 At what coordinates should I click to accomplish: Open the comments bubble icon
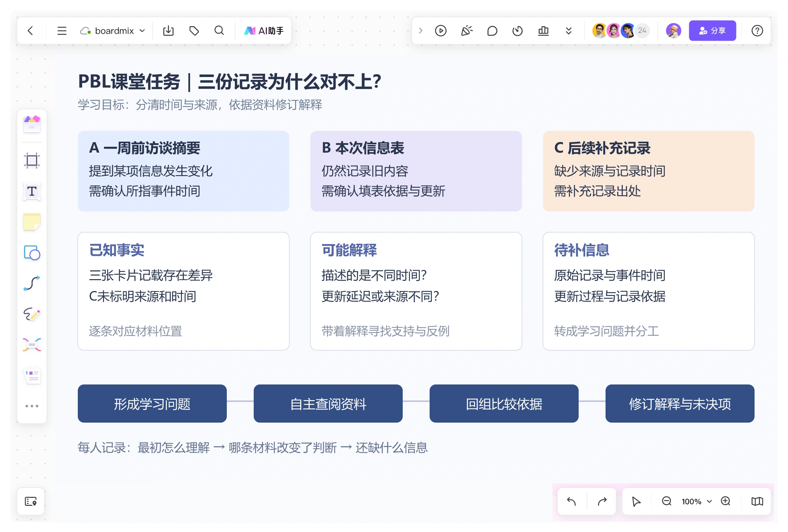tap(492, 31)
